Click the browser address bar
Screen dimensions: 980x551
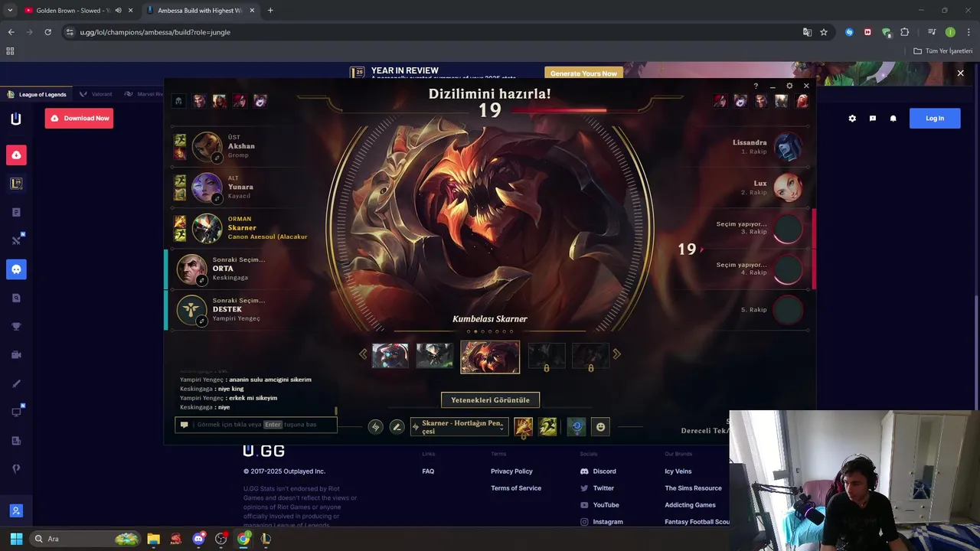(x=429, y=32)
